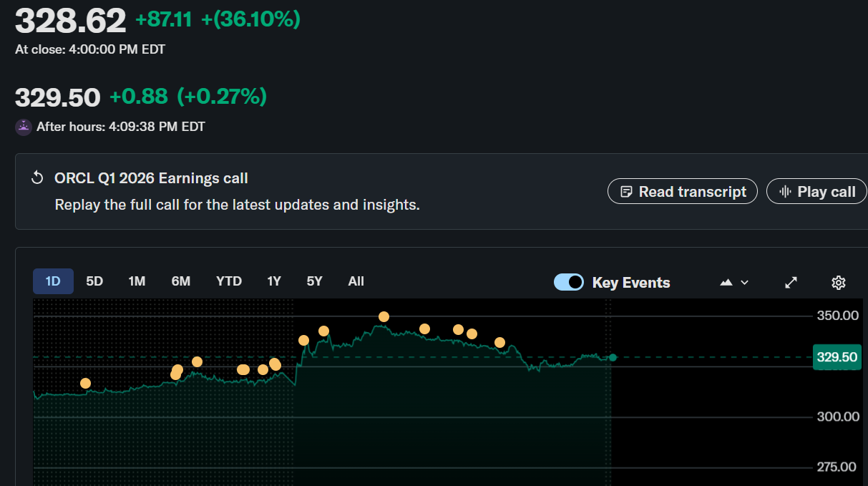This screenshot has height=486, width=868.
Task: Select the 1D time range tab
Action: click(x=53, y=281)
